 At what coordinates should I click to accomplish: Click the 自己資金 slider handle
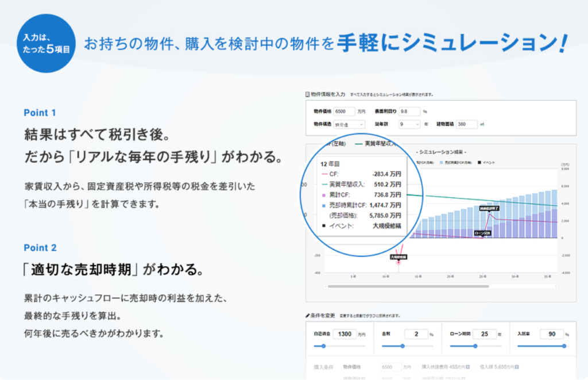(324, 346)
